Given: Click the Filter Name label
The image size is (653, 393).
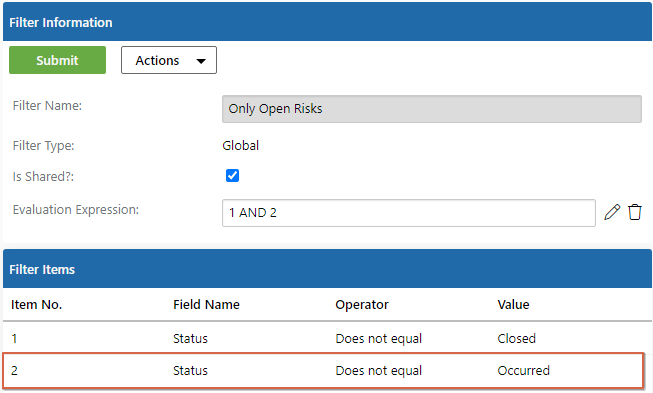Looking at the screenshot, I should click(x=47, y=106).
